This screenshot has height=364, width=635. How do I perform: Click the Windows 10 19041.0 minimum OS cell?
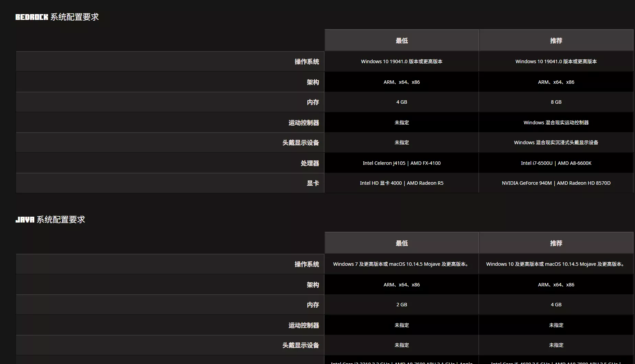pyautogui.click(x=401, y=62)
